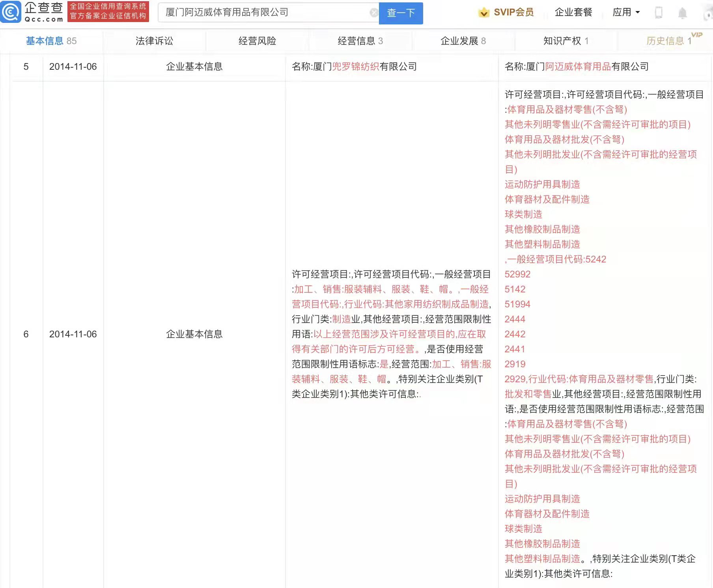The width and height of the screenshot is (713, 588).
Task: Click 装辅料、服装、鞋、帽 line in old scope
Action: (339, 379)
